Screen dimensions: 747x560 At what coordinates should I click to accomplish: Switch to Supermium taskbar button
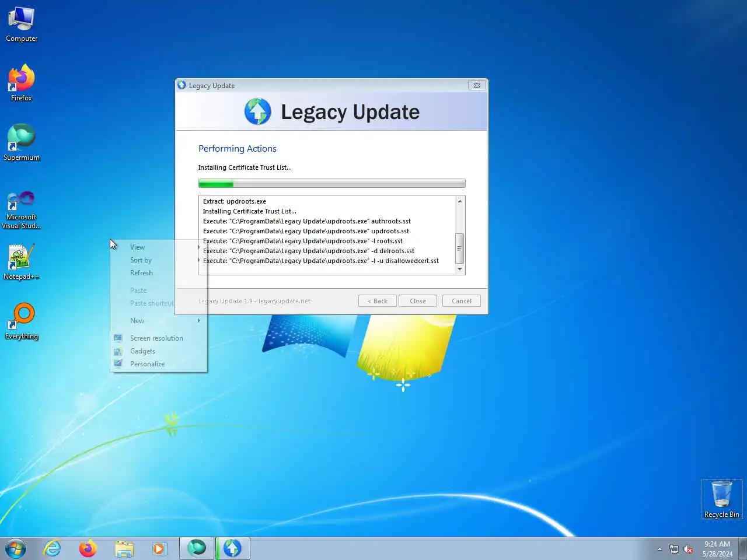pyautogui.click(x=197, y=548)
